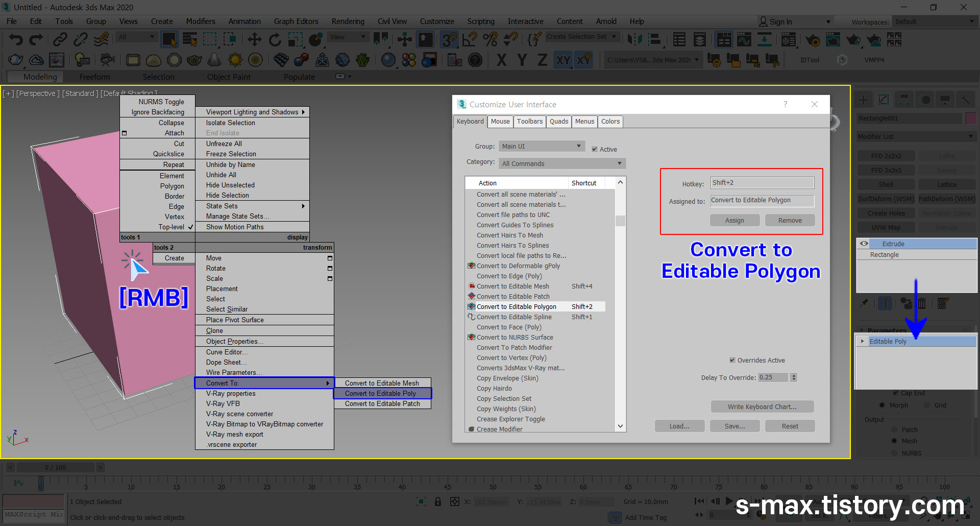Click Bind to Space Warp icon
Viewport: 980px width, 526px height.
(x=102, y=39)
